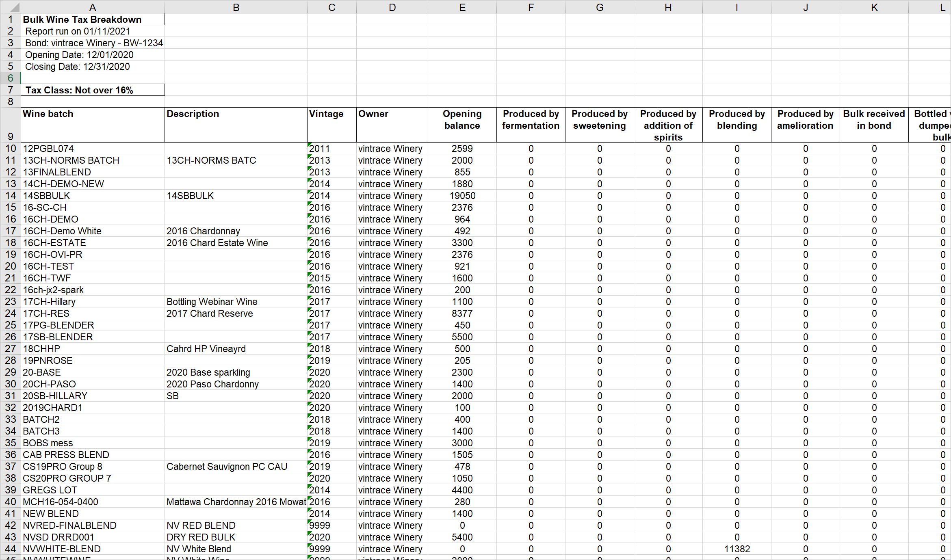Select row 6 header

pyautogui.click(x=10, y=78)
